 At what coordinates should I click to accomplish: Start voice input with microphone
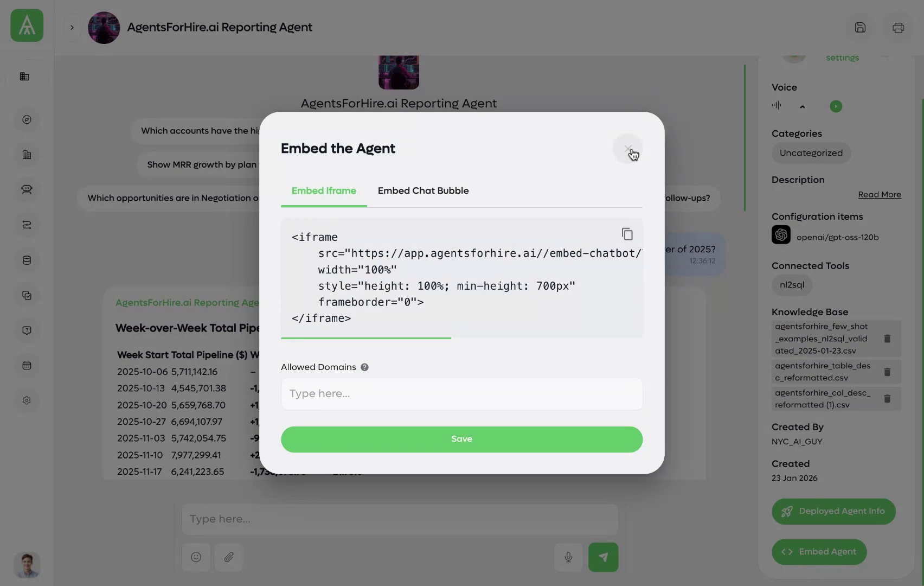[568, 557]
